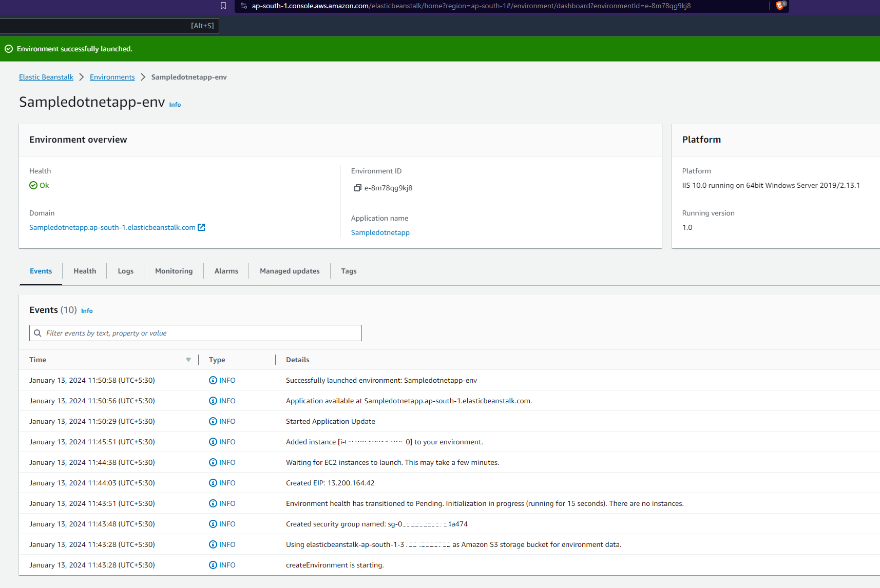Focus the filter events text field
This screenshot has width=880, height=588.
[x=200, y=333]
